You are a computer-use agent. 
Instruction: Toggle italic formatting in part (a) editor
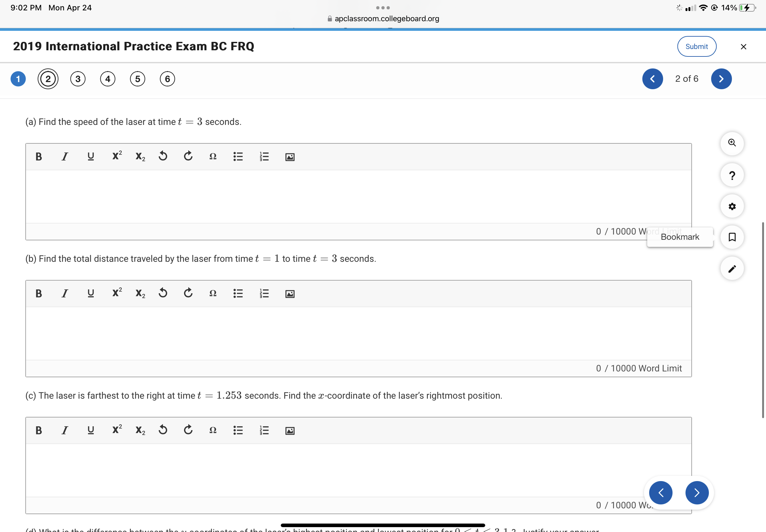pos(65,156)
